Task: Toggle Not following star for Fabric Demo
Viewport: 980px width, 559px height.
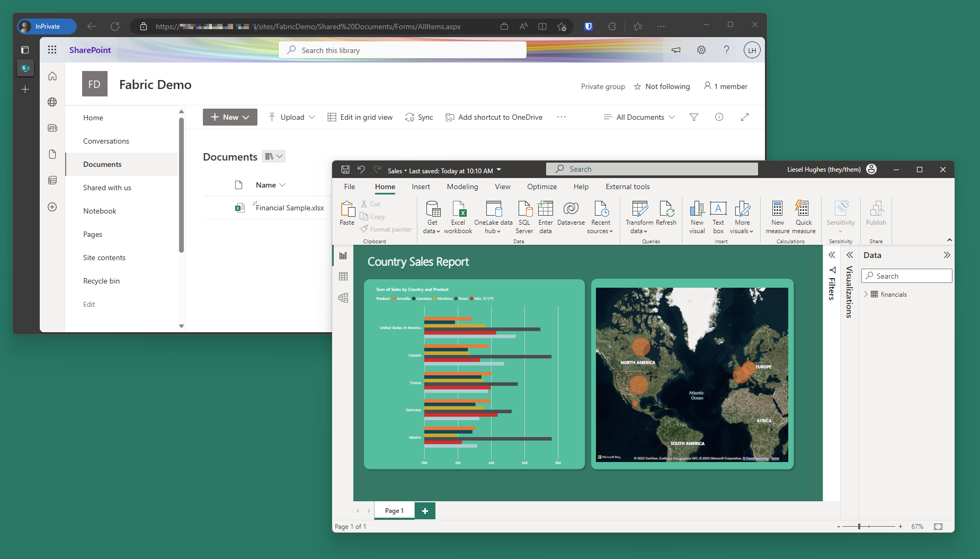Action: [x=637, y=86]
